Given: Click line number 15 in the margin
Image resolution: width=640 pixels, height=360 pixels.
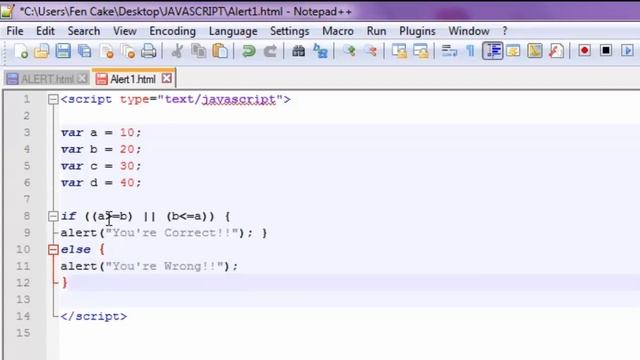Looking at the screenshot, I should pyautogui.click(x=23, y=333).
